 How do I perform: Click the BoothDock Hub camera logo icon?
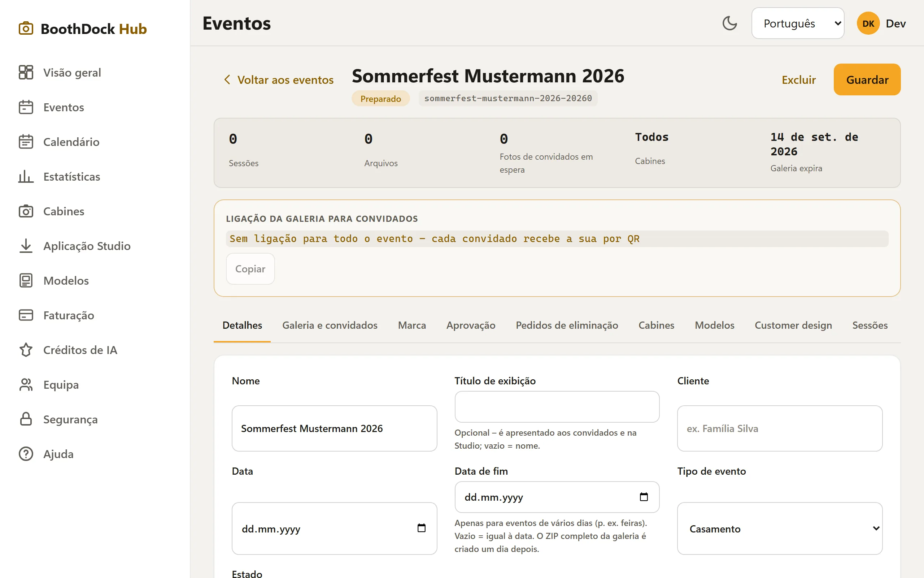click(26, 29)
